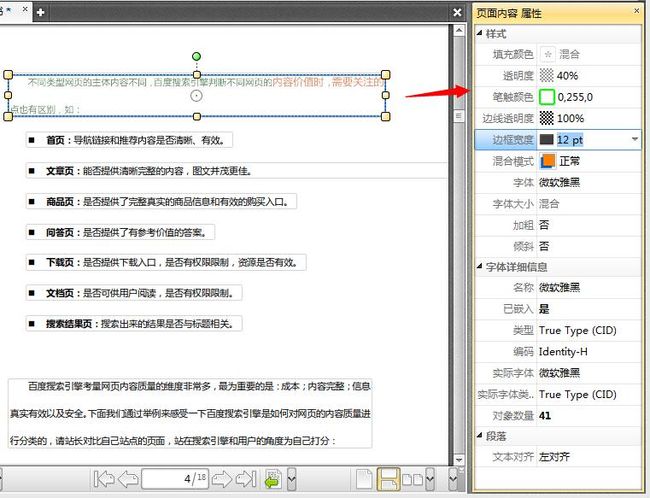Click the 加粗 否 value
Viewport: 650px width, 498px height.
[544, 225]
